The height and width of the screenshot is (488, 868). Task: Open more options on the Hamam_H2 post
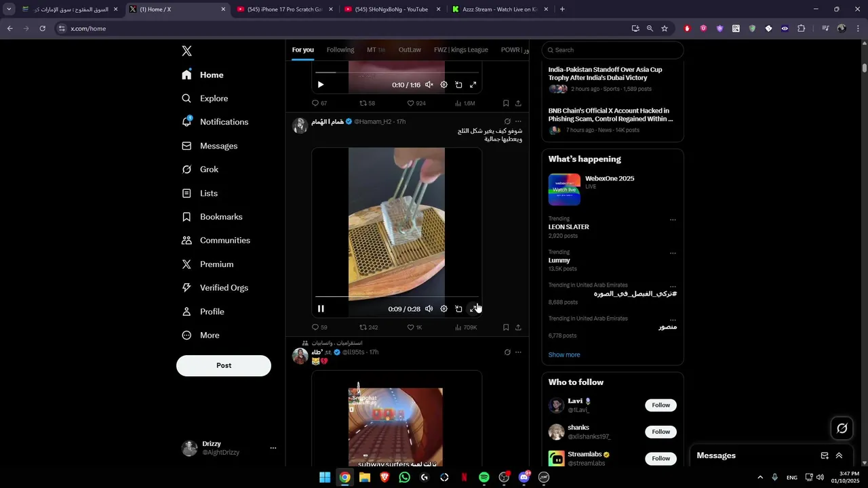tap(518, 121)
